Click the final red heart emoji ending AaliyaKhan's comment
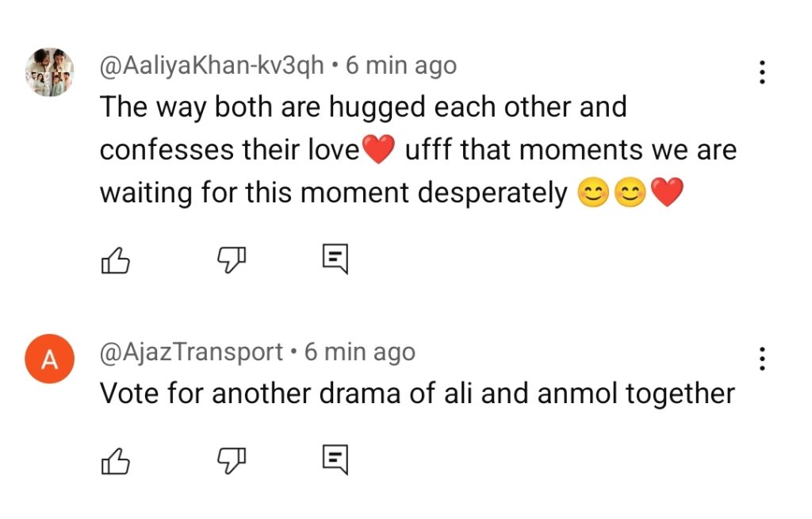The image size is (812, 519). pos(666,194)
